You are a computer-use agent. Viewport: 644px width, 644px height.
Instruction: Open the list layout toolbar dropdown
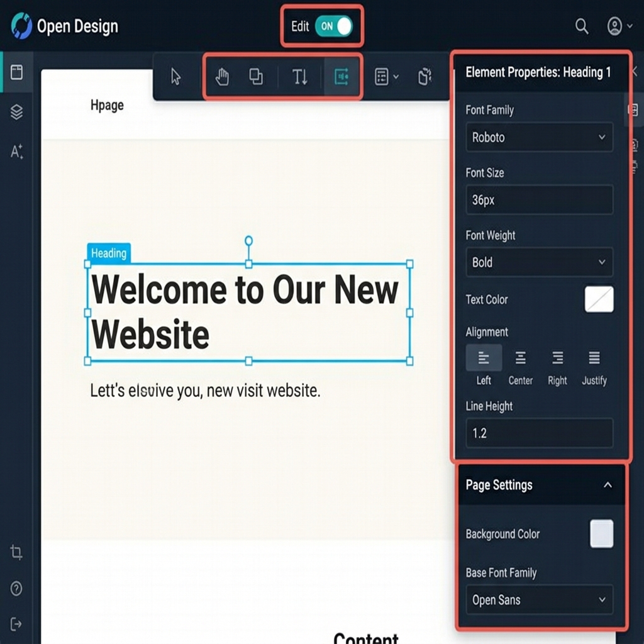coord(386,77)
